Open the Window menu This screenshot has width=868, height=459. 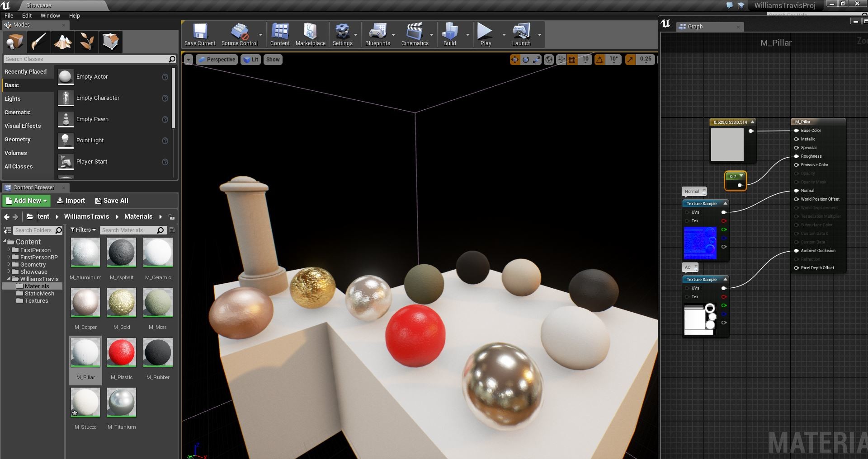tap(50, 15)
